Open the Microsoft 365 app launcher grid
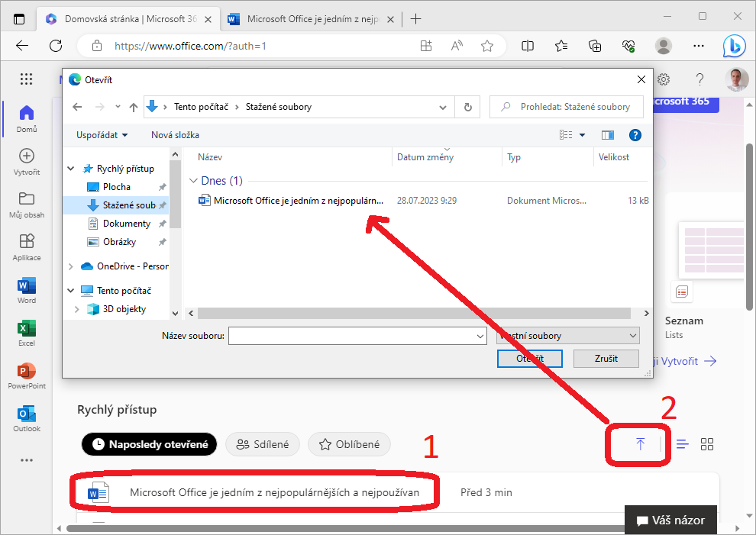 coord(27,79)
